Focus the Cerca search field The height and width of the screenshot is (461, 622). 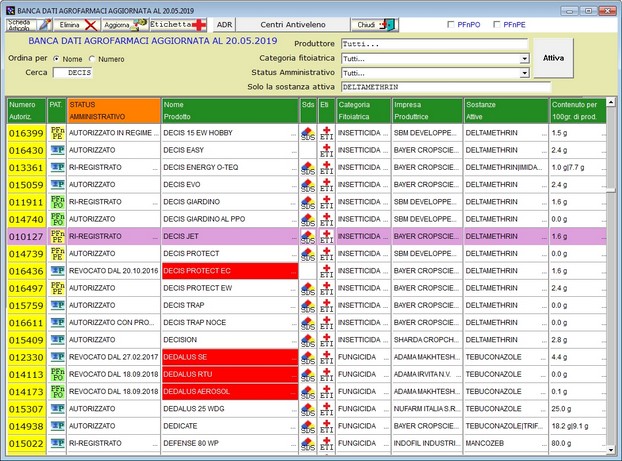pos(73,73)
